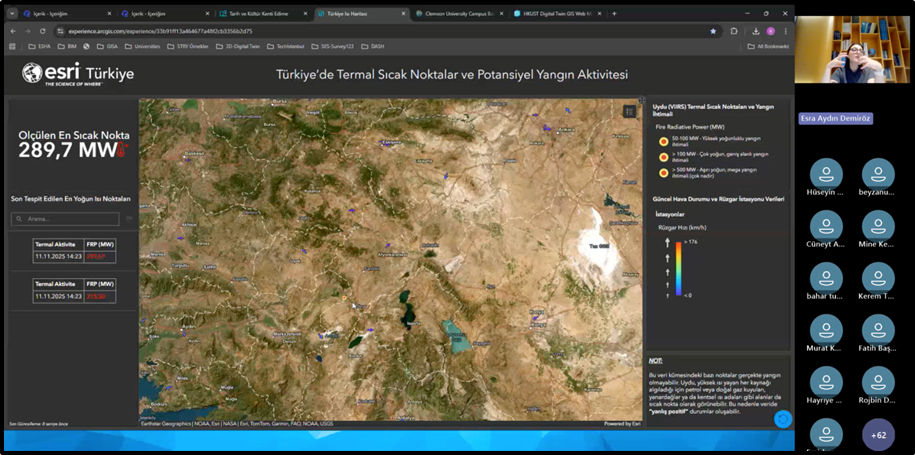Click the browser reload icon
The height and width of the screenshot is (455, 915).
41,32
